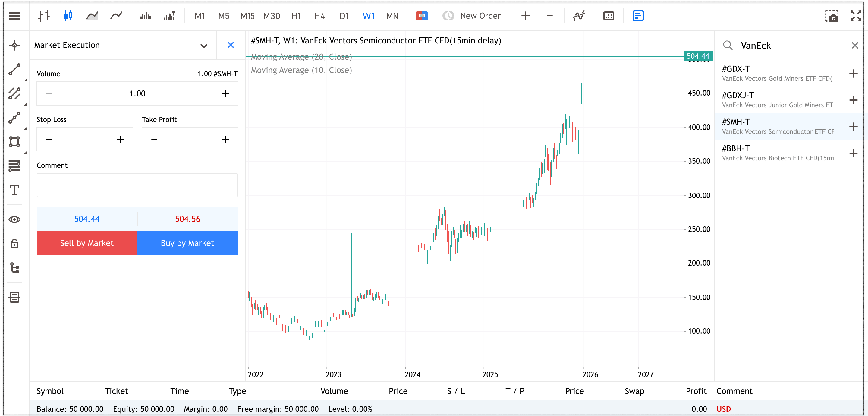Select the trend line drawing tool
Image resolution: width=868 pixels, height=416 pixels.
[14, 69]
